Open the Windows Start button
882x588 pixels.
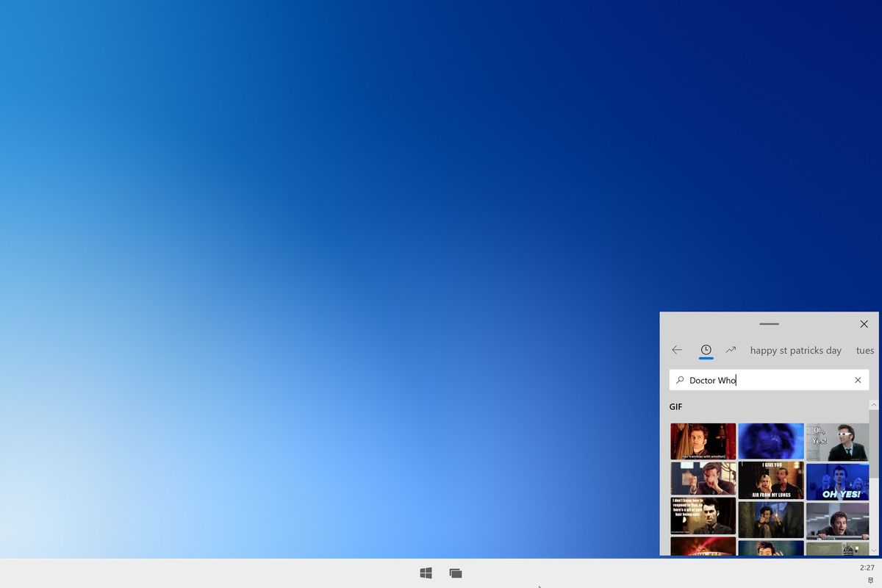pyautogui.click(x=426, y=573)
